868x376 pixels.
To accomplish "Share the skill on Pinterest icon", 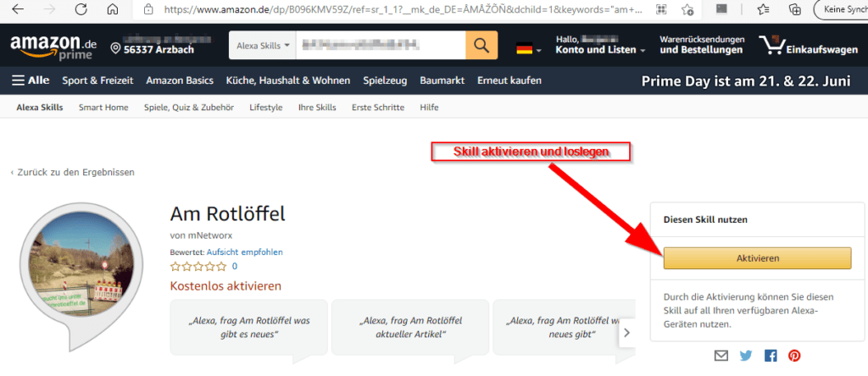I will 794,356.
